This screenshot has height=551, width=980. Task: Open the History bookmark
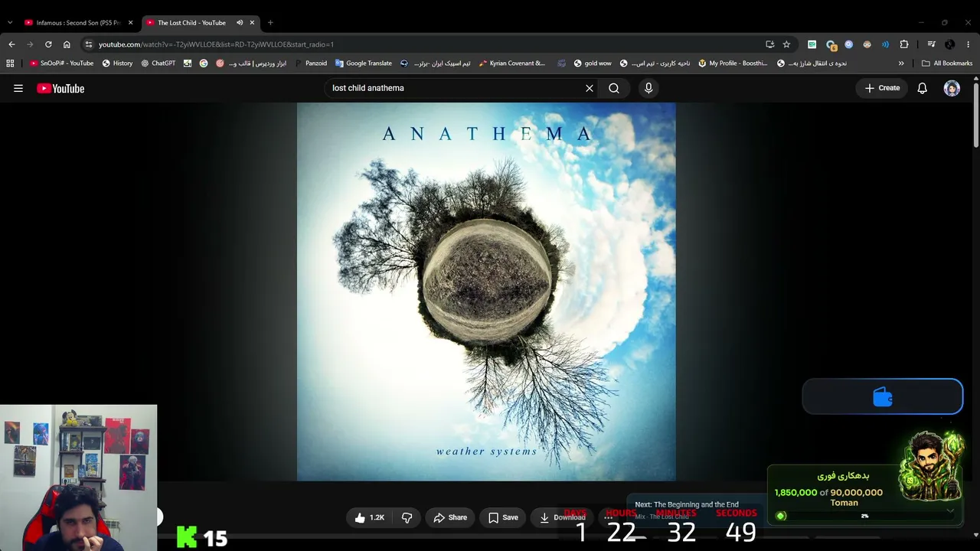point(117,64)
